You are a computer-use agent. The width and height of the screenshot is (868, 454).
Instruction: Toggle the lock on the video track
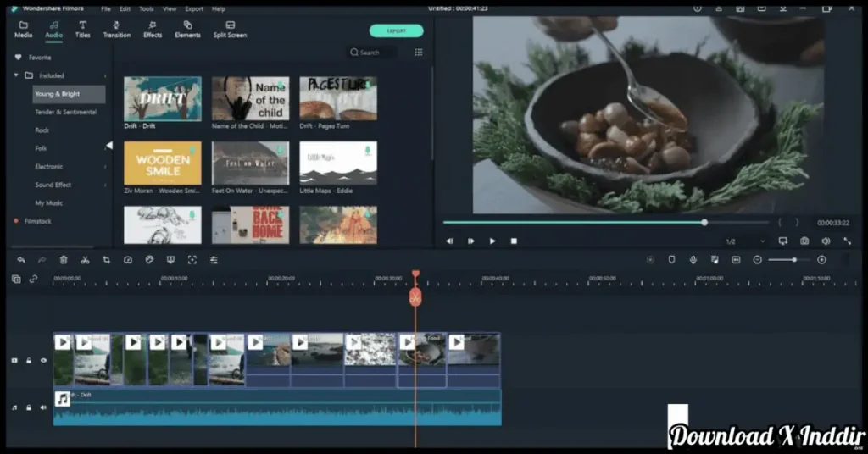pyautogui.click(x=29, y=360)
